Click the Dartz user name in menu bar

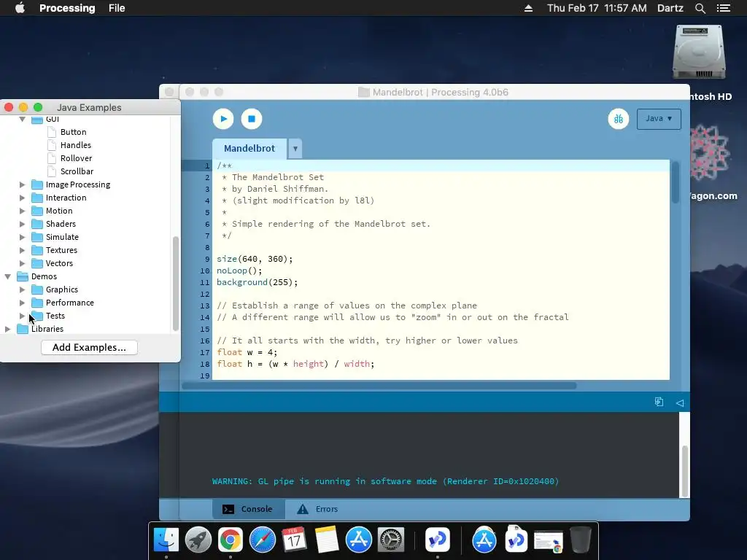click(670, 8)
